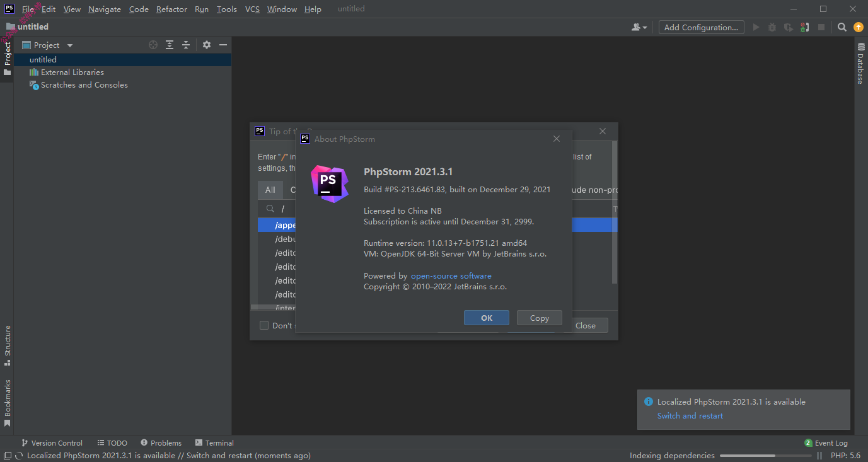The image size is (868, 462).
Task: Click the untitled breadcrumb in navigation bar
Action: pos(27,27)
